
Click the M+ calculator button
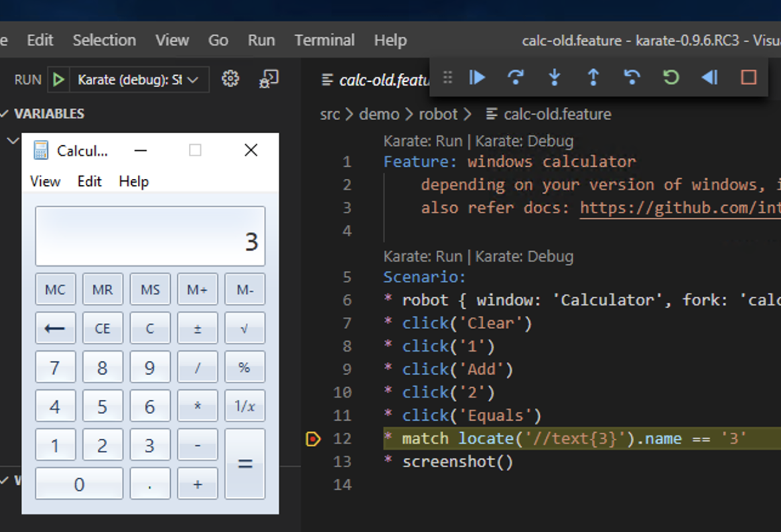197,289
